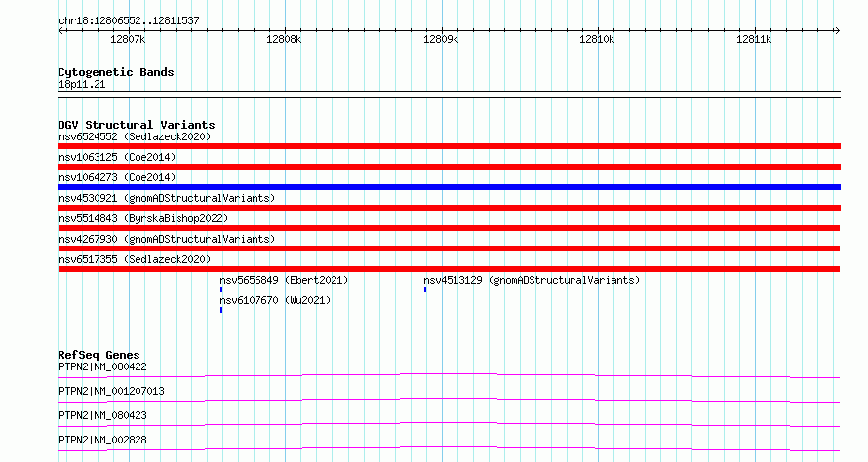Click the 12809k ruler tick label

point(441,39)
